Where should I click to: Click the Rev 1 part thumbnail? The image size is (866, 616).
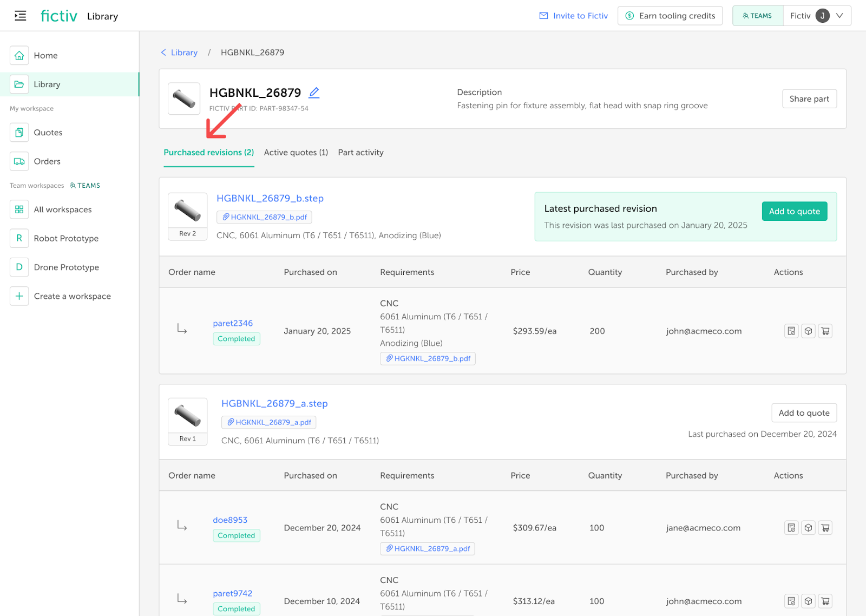pyautogui.click(x=188, y=417)
